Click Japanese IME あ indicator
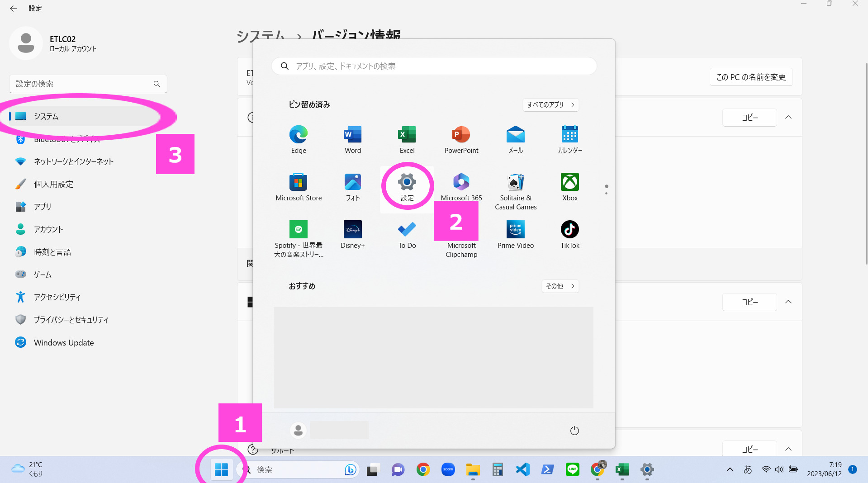The width and height of the screenshot is (868, 483). 748,469
